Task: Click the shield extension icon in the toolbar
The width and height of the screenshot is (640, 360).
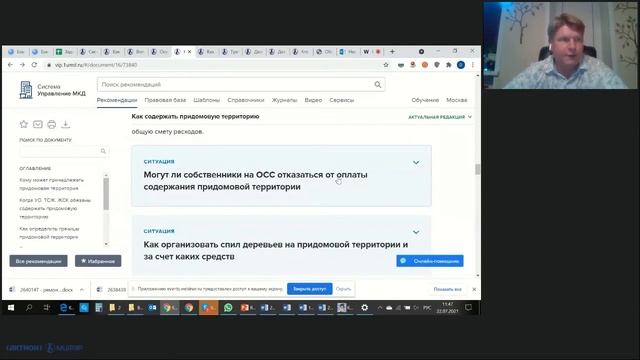Action: coord(437,65)
